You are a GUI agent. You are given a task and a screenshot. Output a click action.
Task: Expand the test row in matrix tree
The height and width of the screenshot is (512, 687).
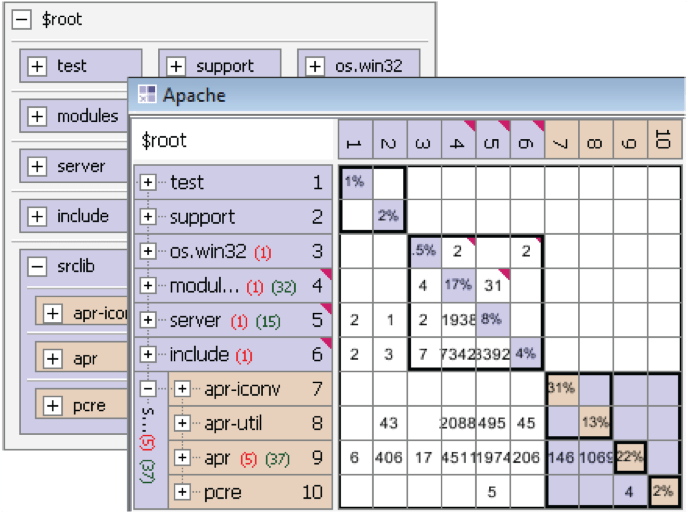(x=148, y=182)
